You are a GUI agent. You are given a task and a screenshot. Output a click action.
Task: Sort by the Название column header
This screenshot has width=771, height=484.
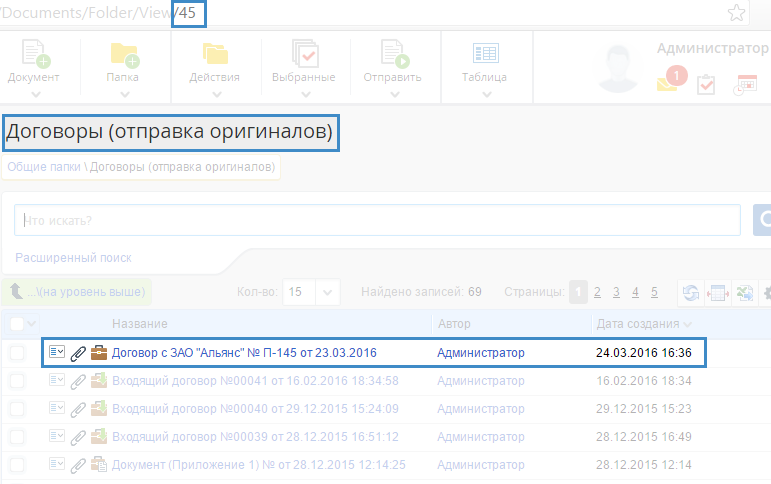point(140,324)
